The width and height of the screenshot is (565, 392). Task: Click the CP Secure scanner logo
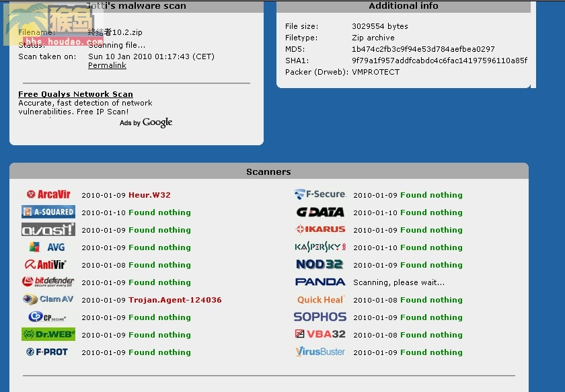tap(47, 317)
